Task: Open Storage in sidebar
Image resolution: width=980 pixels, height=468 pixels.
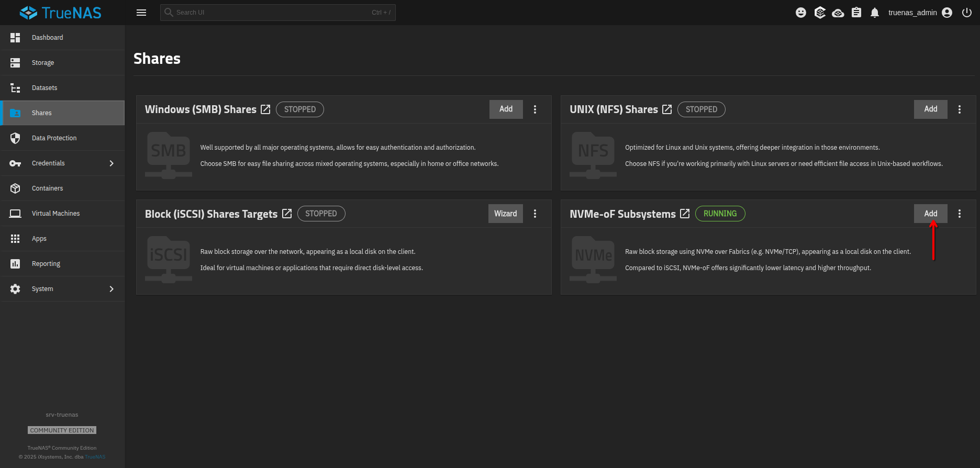Action: (62, 63)
